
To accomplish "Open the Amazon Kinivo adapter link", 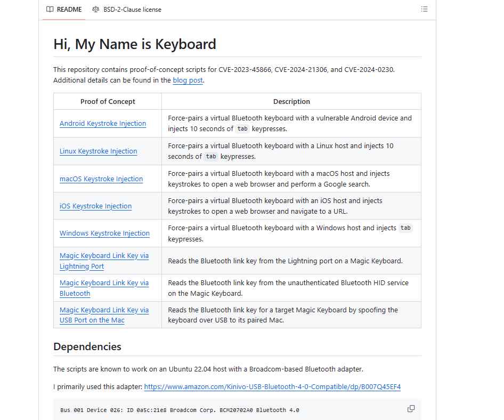I will click(x=272, y=386).
